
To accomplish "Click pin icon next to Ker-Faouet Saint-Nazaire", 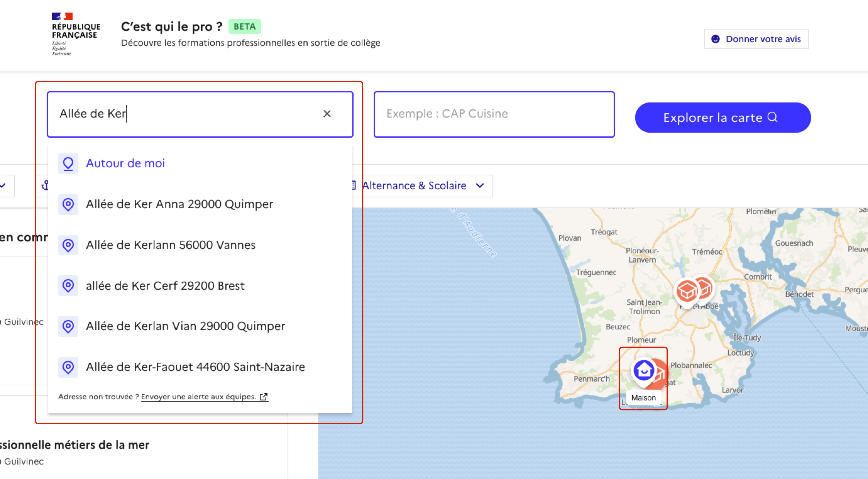I will (x=68, y=367).
